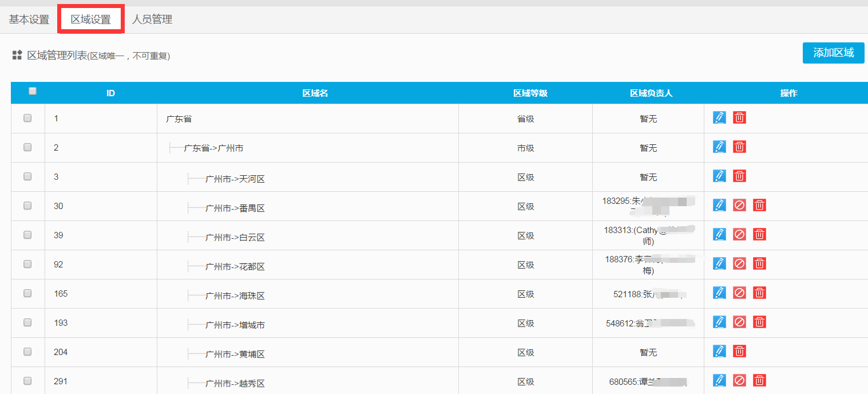The height and width of the screenshot is (394, 868).
Task: Remove manager via ban icon for 花都区
Action: pos(739,263)
